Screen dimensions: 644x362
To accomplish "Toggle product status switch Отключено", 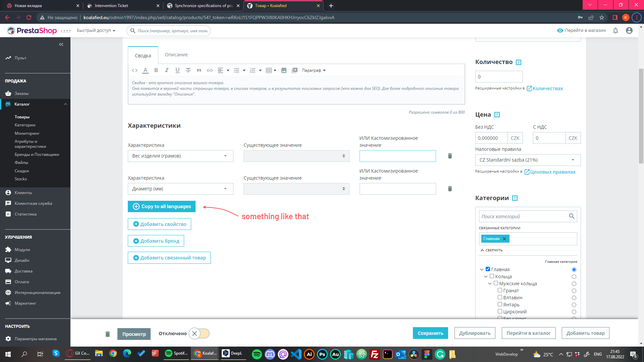I will 199,334.
